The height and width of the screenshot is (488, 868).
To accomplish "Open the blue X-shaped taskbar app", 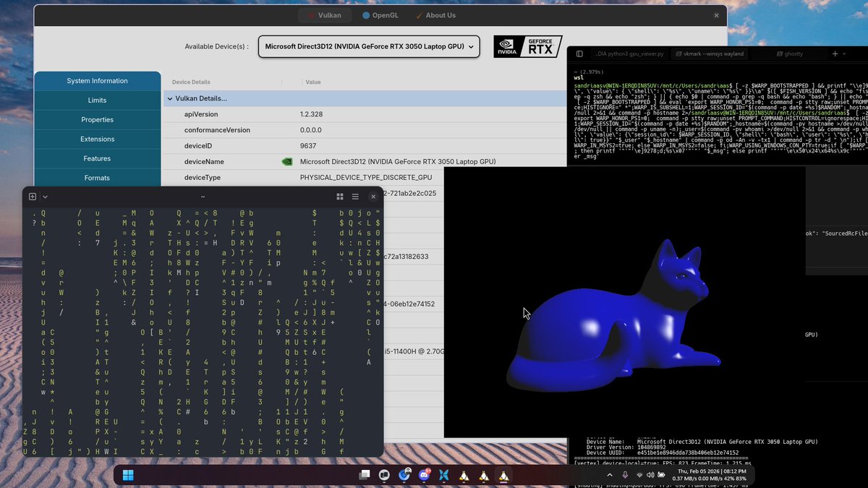I will point(444,475).
